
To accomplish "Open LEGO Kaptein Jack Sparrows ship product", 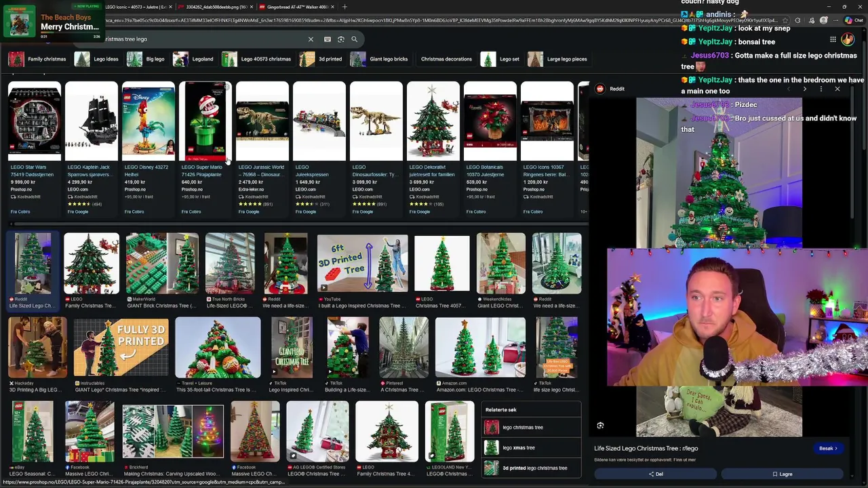I will (91, 148).
